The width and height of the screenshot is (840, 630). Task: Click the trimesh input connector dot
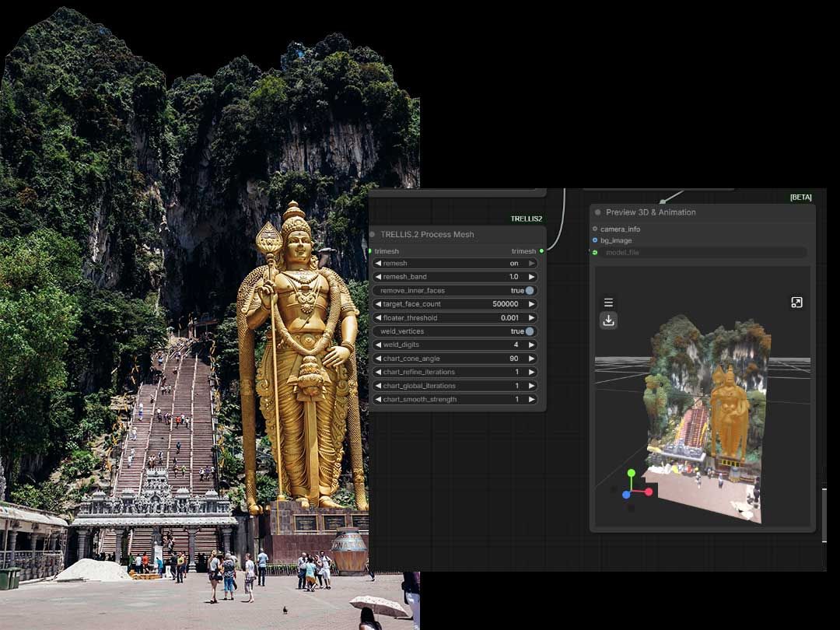[370, 250]
